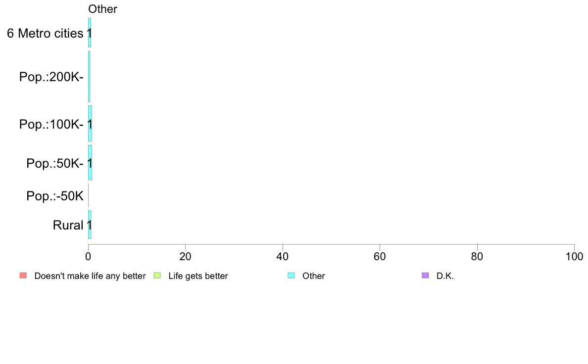Click the cyan 'Other' legend swatch
This screenshot has width=588, height=364.
point(291,275)
